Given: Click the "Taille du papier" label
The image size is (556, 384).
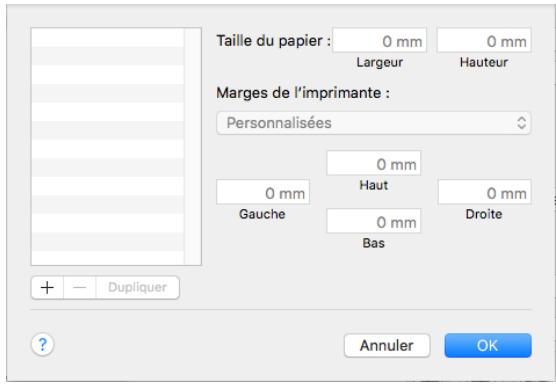Looking at the screenshot, I should (x=273, y=41).
